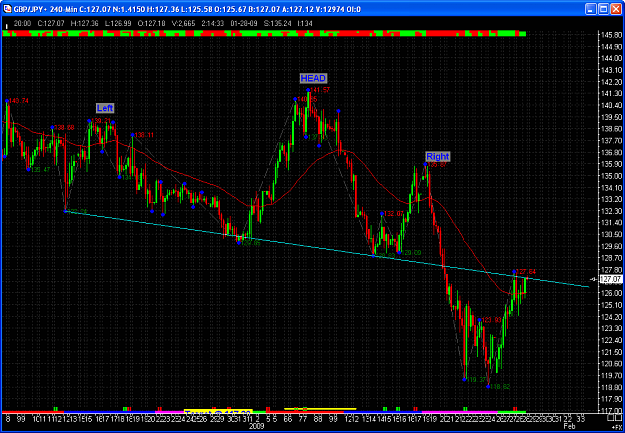Click the 01-28-09 date in data bar
Screen dimensions: 625x433
click(244, 24)
